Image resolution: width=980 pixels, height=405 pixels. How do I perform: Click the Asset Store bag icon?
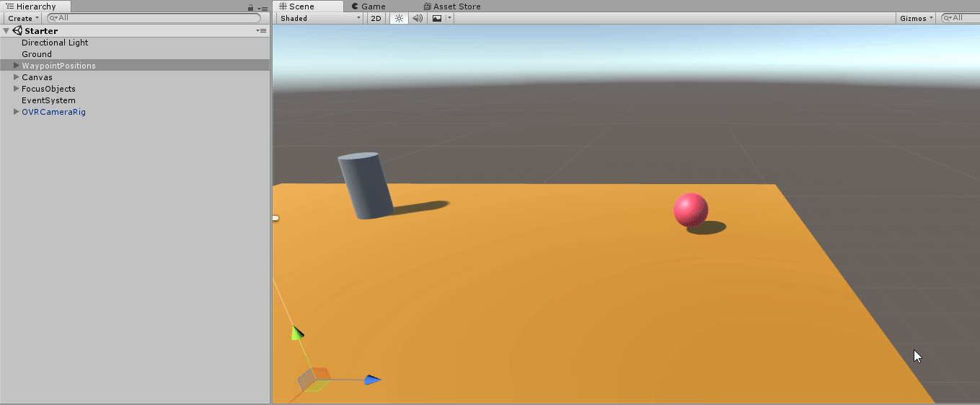tap(427, 6)
